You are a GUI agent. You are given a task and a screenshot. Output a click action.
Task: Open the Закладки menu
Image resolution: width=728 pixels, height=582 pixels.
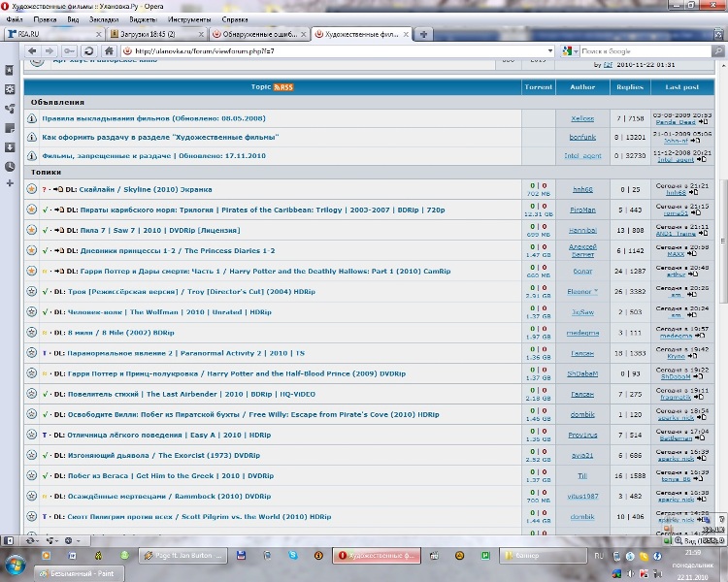point(102,18)
